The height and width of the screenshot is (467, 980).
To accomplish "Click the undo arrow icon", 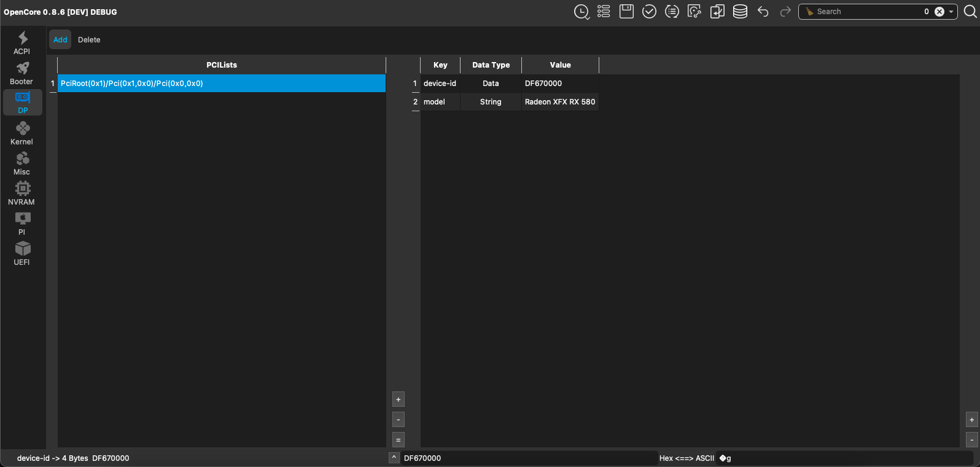I will point(763,12).
